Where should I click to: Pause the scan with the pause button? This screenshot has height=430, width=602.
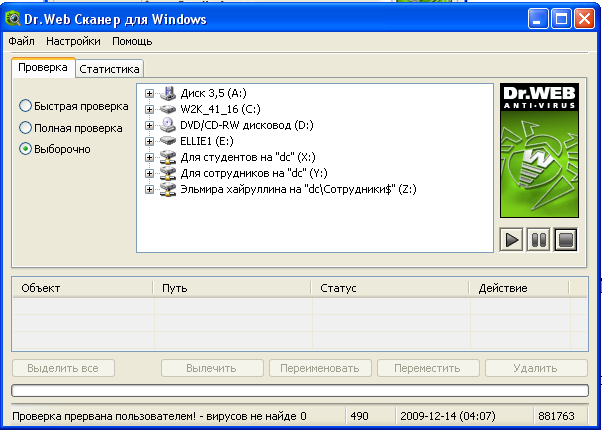tap(538, 240)
